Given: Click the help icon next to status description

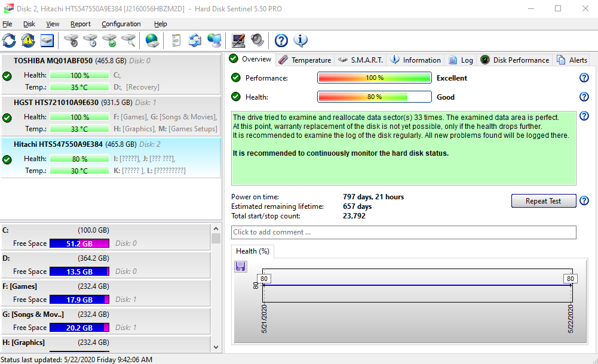Looking at the screenshot, I should pyautogui.click(x=584, y=116).
